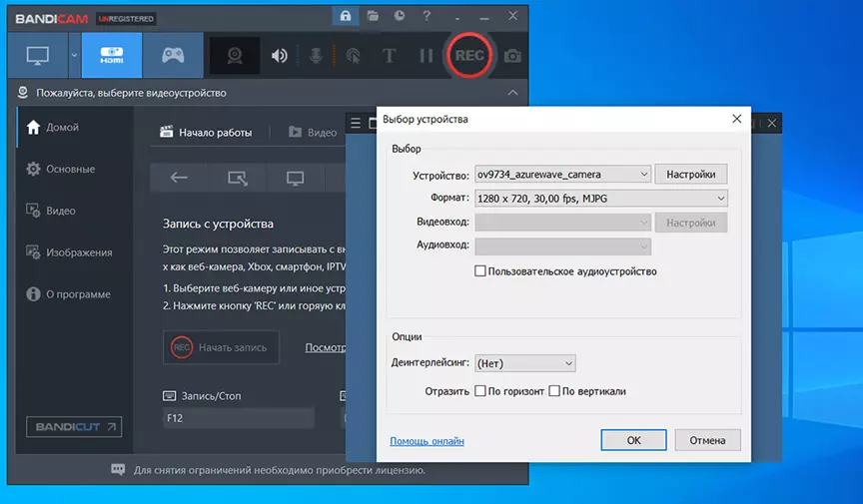
Task: Open output folder icon in title bar
Action: click(x=373, y=16)
